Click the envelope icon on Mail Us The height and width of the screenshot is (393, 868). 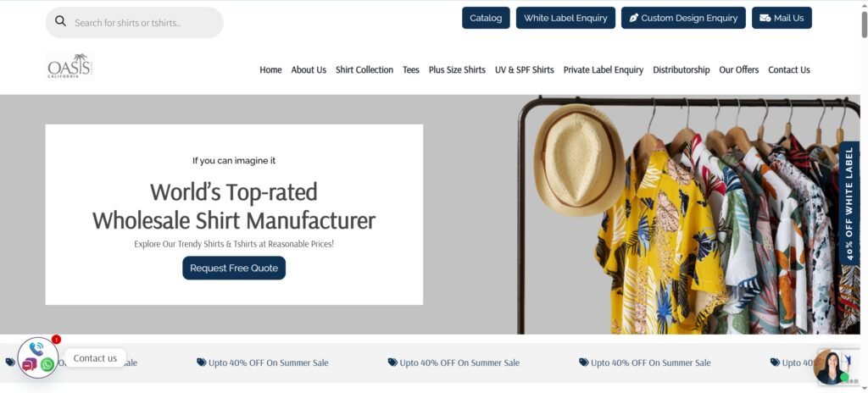[x=765, y=19]
